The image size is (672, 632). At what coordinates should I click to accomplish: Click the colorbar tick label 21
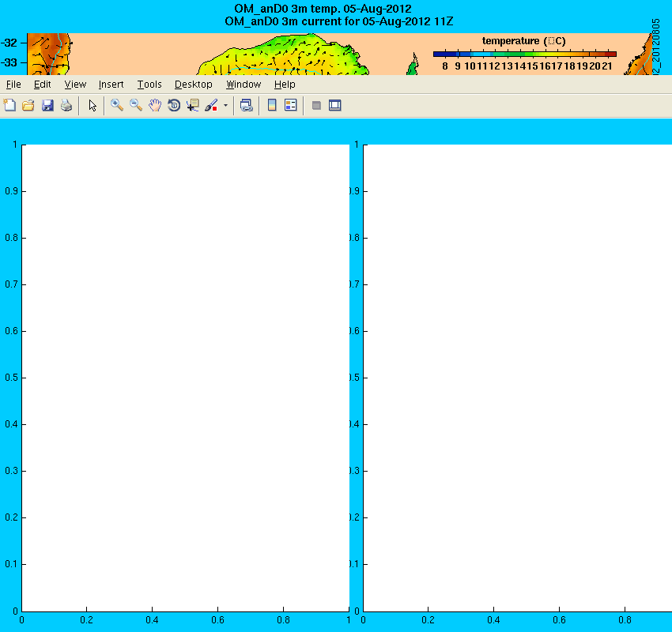coord(606,66)
